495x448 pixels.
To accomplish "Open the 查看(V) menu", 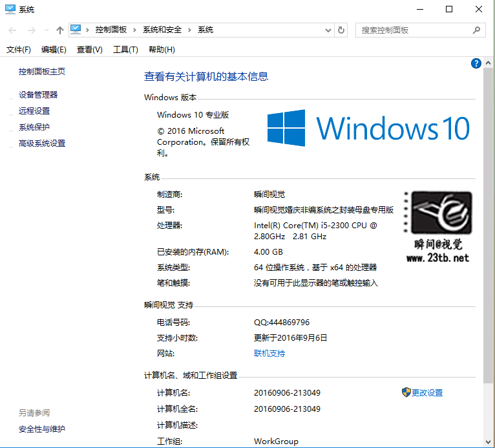I will [90, 50].
